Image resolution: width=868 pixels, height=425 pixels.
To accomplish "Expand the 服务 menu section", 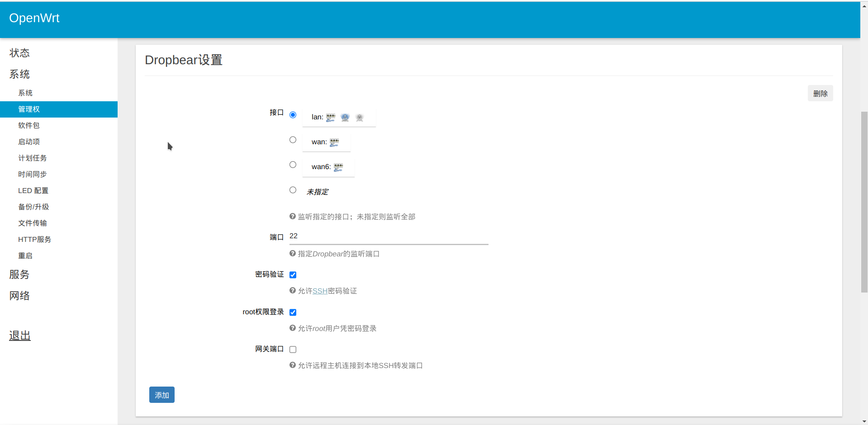I will coord(19,274).
